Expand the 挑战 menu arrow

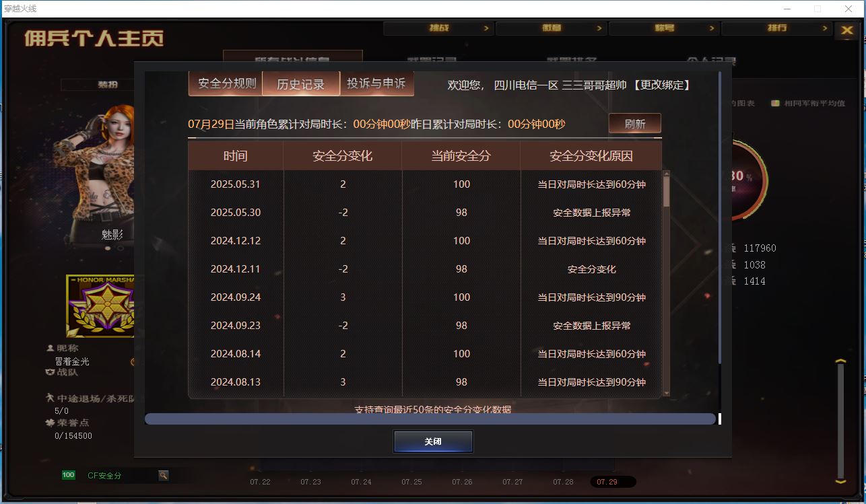(486, 28)
